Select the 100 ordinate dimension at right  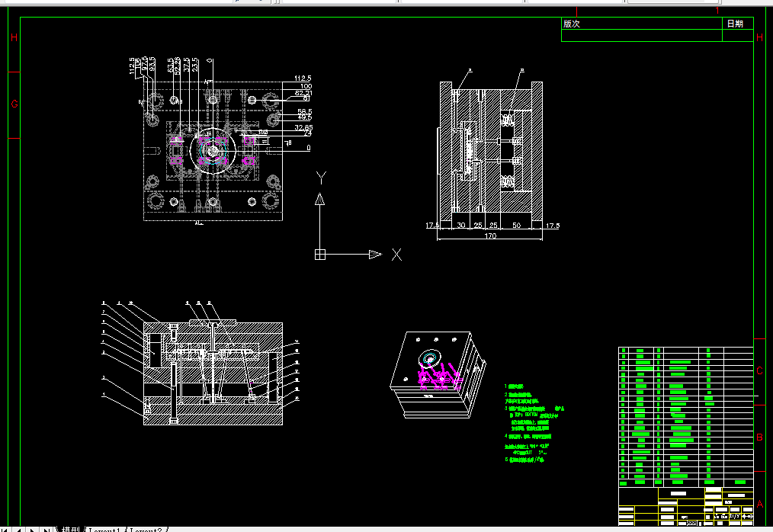click(306, 86)
